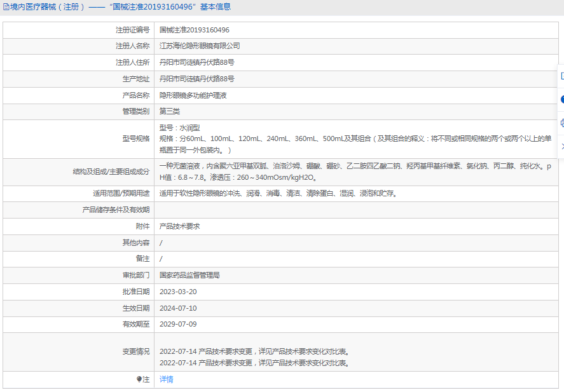Click the 产品技术要求 attachment text
Viewport: 564px width, 392px height.
click(179, 226)
